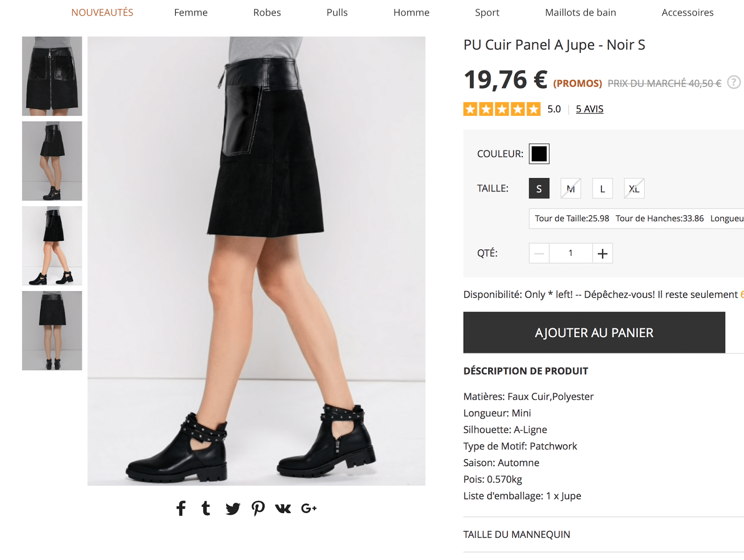This screenshot has width=744, height=560.
Task: Select size L option
Action: [602, 189]
